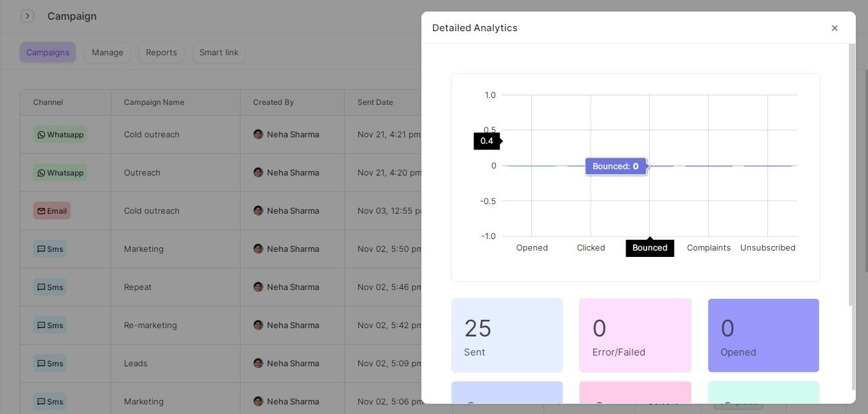The height and width of the screenshot is (414, 868).
Task: Expand the sidebar using the chevron arrow
Action: [x=27, y=15]
